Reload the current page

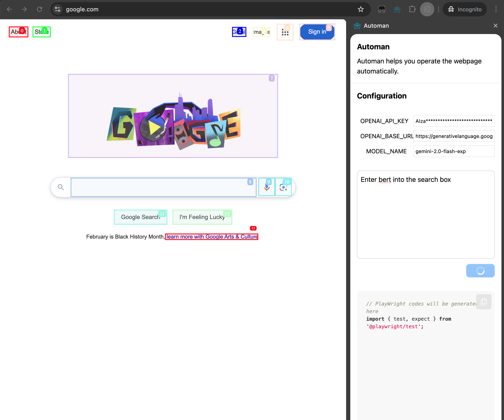pos(40,9)
